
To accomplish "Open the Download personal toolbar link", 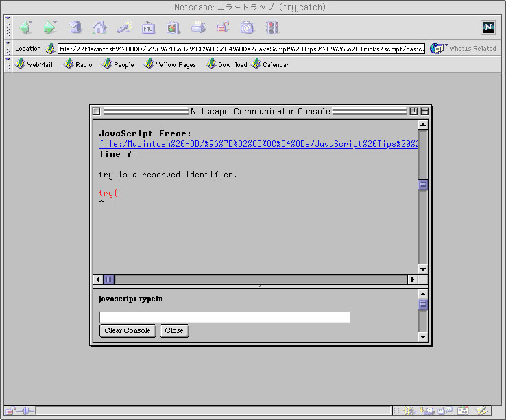I will click(226, 64).
